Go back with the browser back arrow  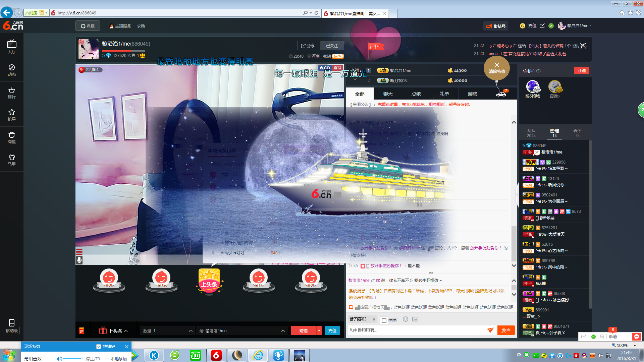pos(7,13)
